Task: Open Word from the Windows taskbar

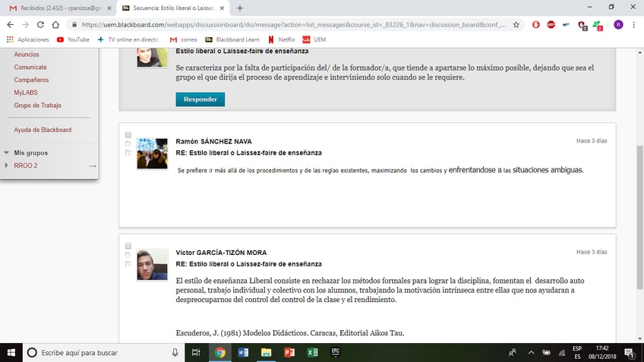Action: click(243, 353)
